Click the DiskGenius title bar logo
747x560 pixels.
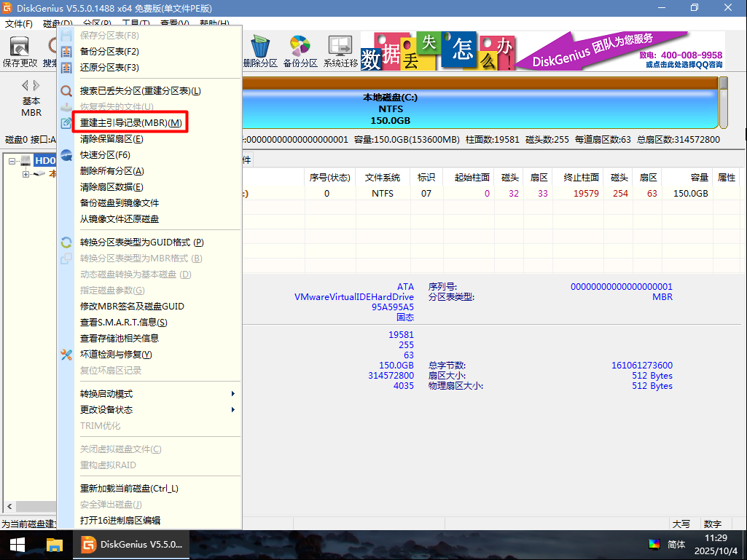click(7, 8)
